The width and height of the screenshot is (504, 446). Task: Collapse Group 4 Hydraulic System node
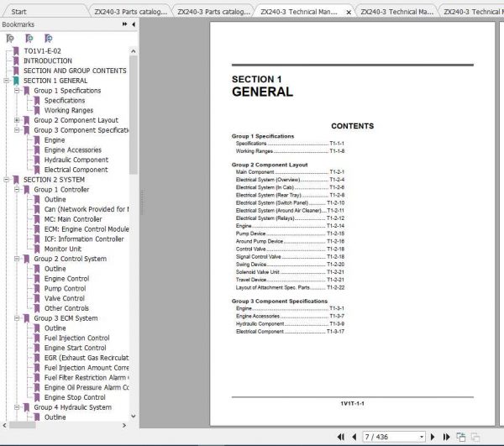coord(17,407)
